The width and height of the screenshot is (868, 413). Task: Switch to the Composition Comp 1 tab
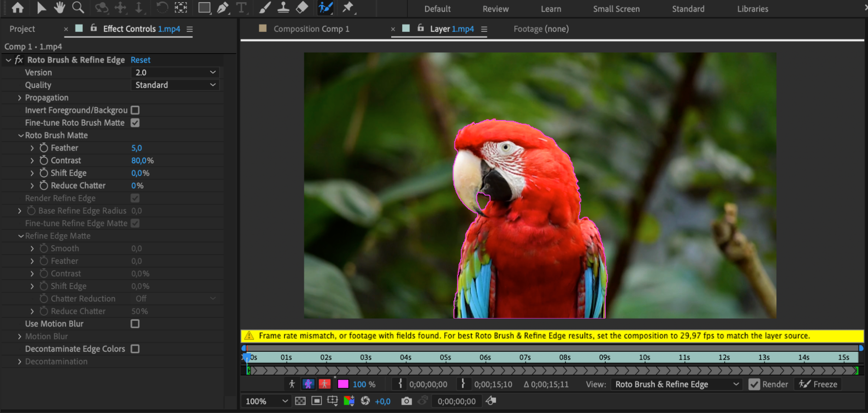311,29
